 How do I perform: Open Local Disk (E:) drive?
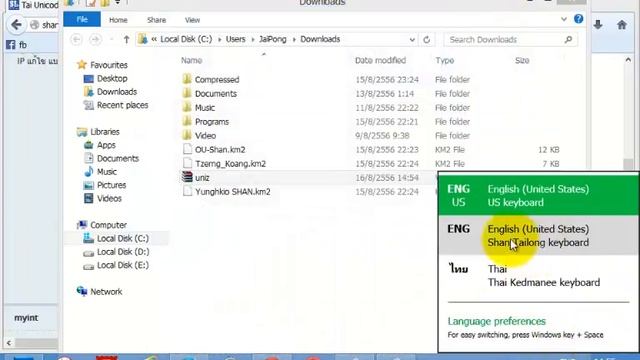click(122, 265)
